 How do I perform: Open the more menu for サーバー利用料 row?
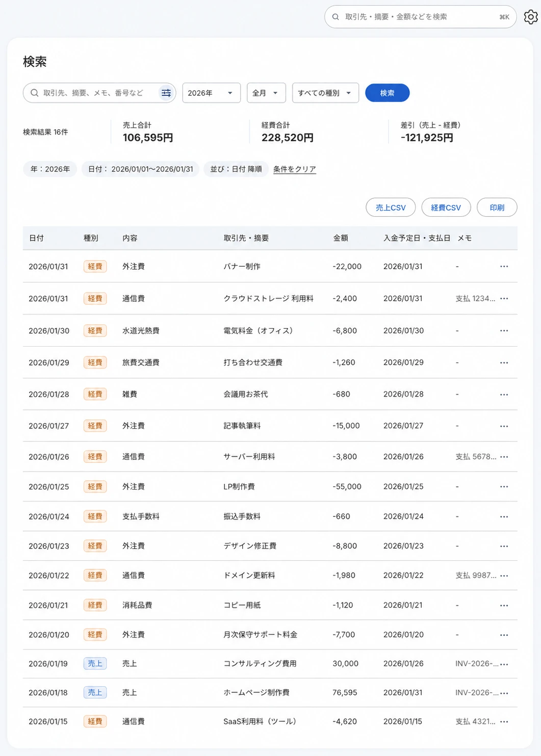tap(504, 457)
